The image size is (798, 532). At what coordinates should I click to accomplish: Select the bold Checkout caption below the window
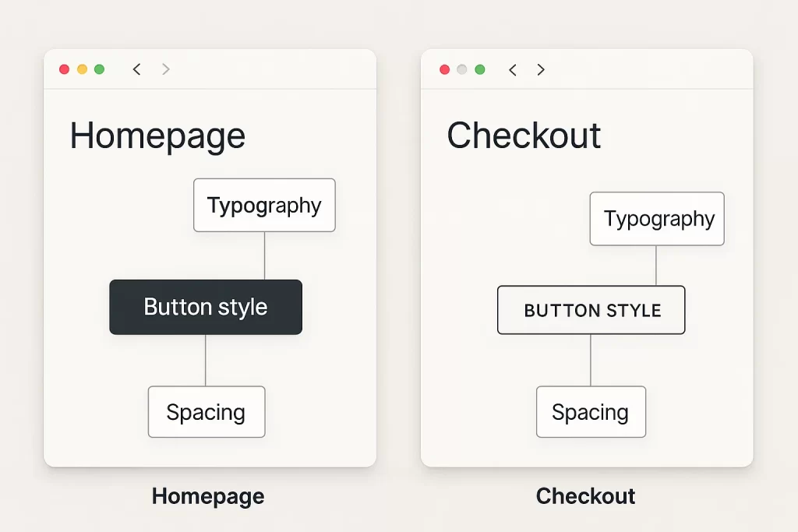586,496
